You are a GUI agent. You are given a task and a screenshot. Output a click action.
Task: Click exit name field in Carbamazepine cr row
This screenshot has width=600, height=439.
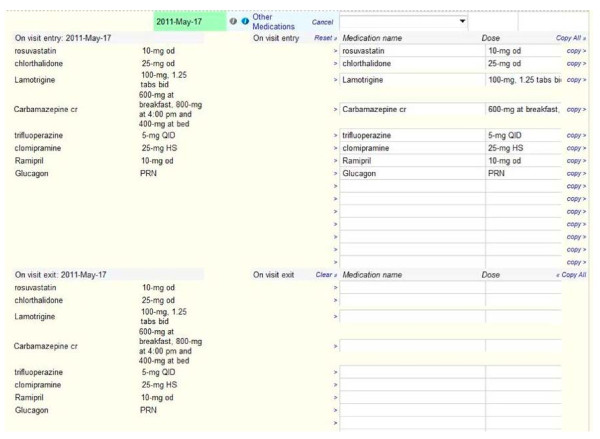coord(412,346)
